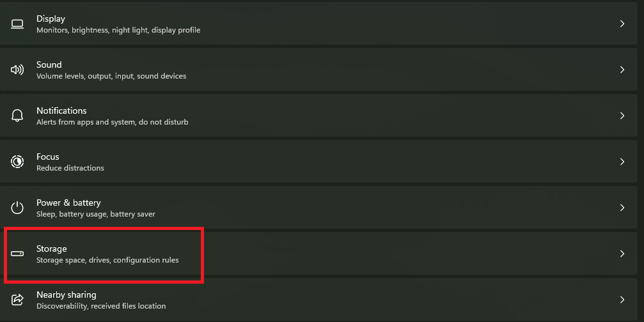Click the Storage row chevron arrow
The width and height of the screenshot is (644, 322).
(622, 254)
